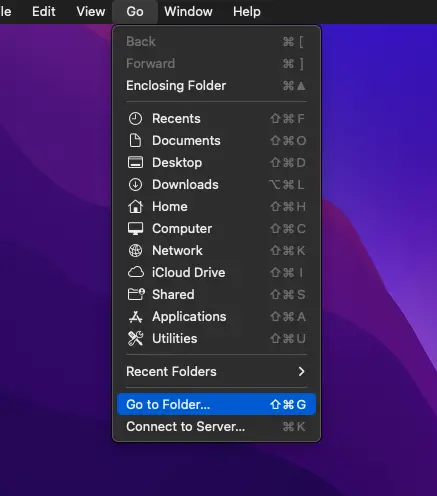Select the Utilities label
This screenshot has width=437, height=496.
(175, 339)
